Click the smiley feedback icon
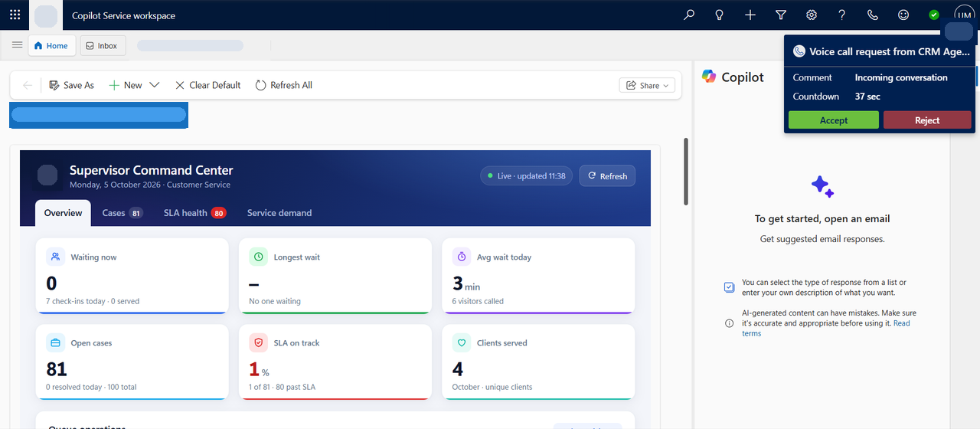Image resolution: width=980 pixels, height=429 pixels. 903,15
